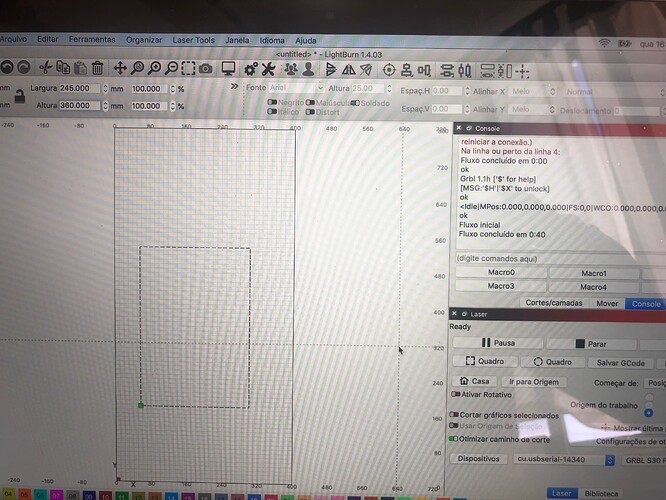Click the Ir para Origem button
This screenshot has height=500, width=666.
533,381
